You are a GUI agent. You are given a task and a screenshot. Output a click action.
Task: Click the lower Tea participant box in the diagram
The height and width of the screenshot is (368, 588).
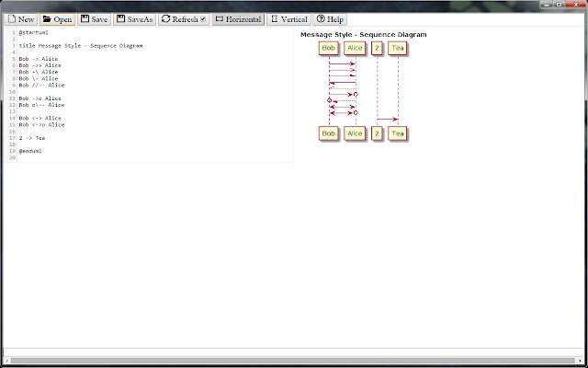pyautogui.click(x=397, y=133)
